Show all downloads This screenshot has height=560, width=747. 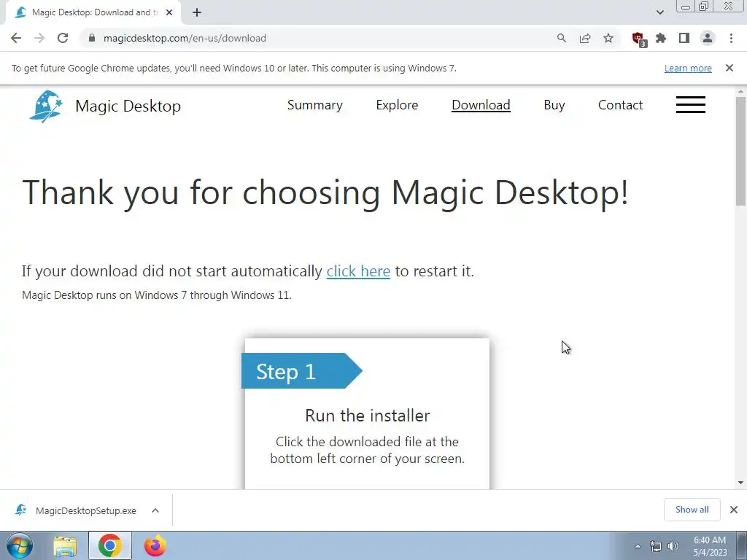point(692,510)
